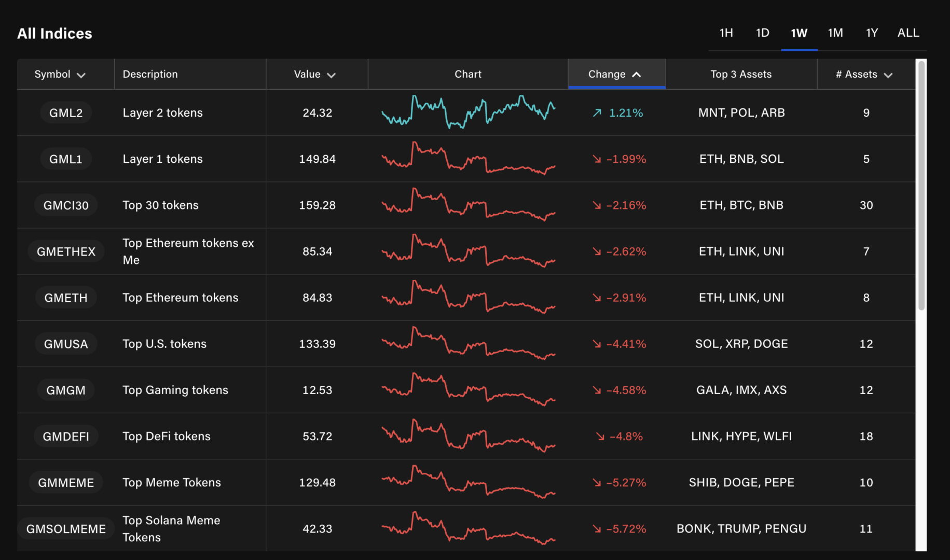Click the GMETH weekly sparkline chart
This screenshot has width=950, height=560.
click(467, 297)
